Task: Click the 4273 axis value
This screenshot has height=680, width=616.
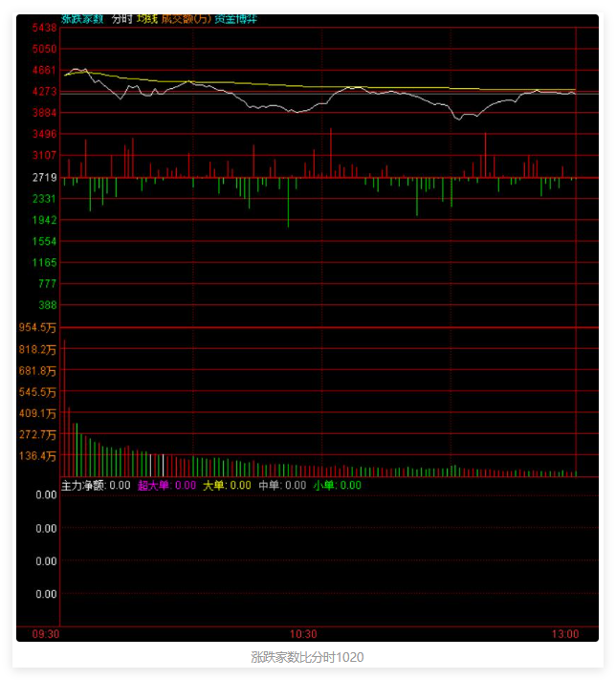Action: [44, 92]
